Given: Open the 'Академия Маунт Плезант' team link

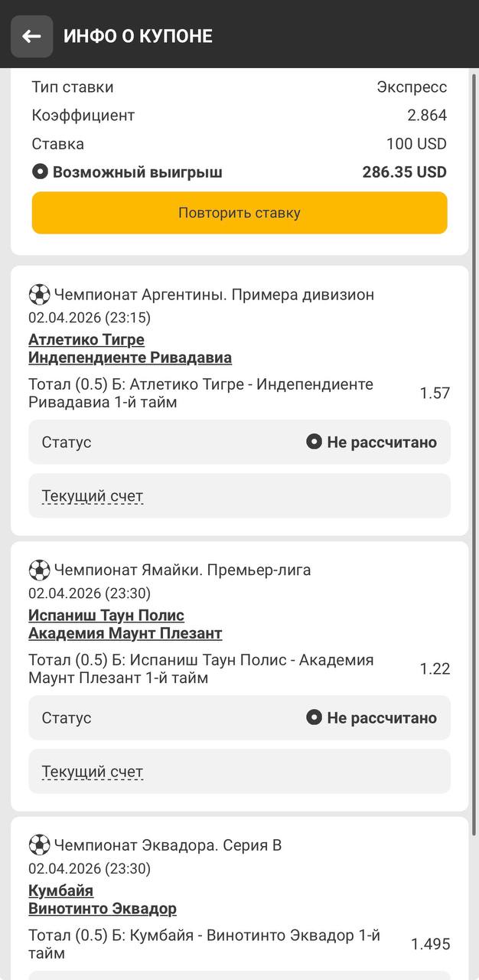Looking at the screenshot, I should [x=125, y=633].
